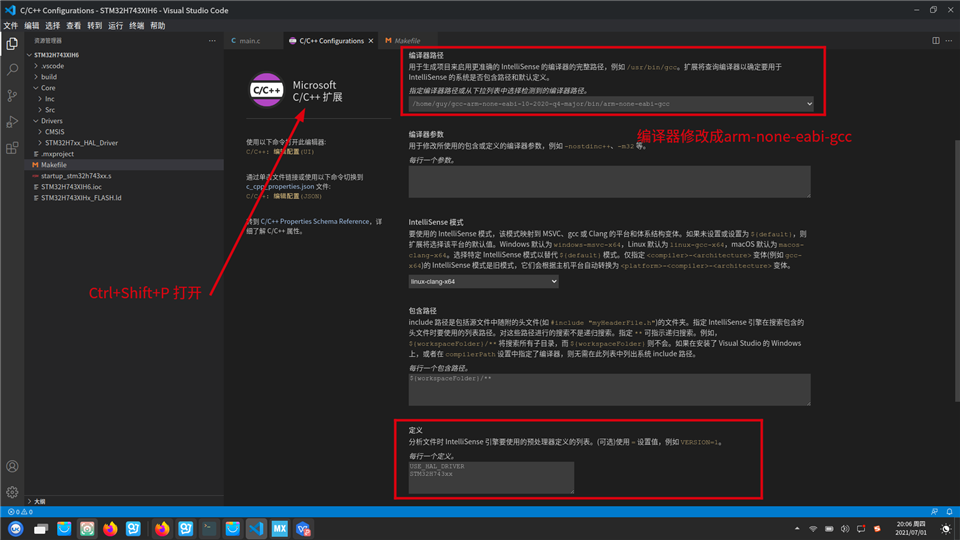Click into the compiler arguments text area
Screen dimensions: 960x540
[609, 181]
